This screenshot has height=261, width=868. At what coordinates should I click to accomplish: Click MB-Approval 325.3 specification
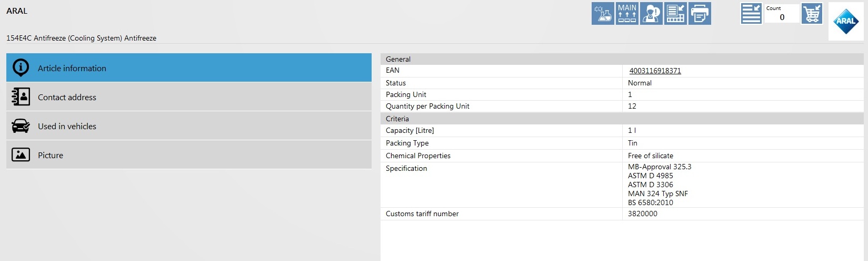[x=660, y=167]
